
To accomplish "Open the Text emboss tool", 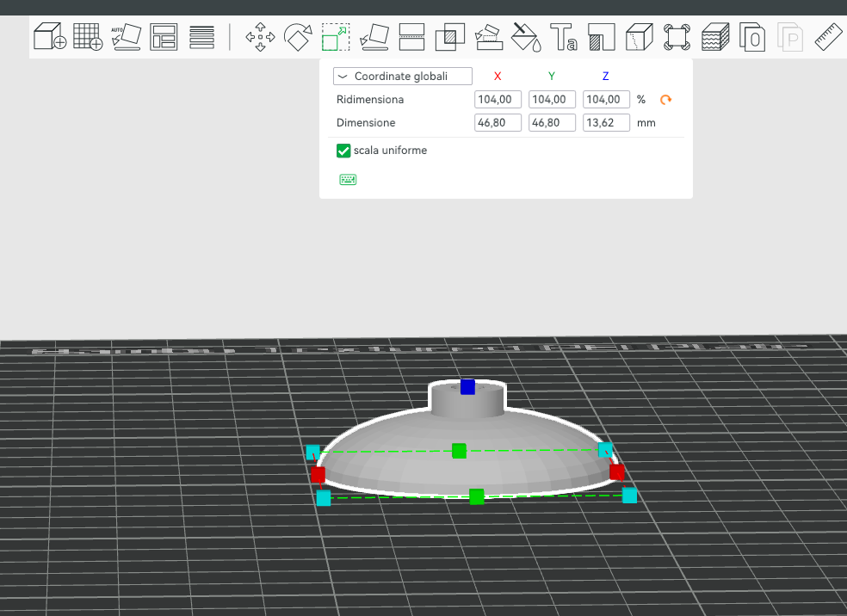I will point(564,37).
